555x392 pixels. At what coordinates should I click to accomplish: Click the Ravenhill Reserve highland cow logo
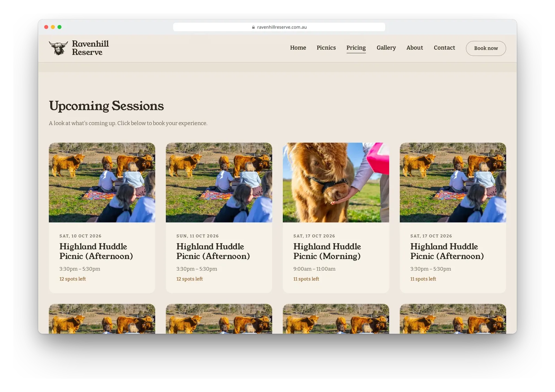pos(58,48)
